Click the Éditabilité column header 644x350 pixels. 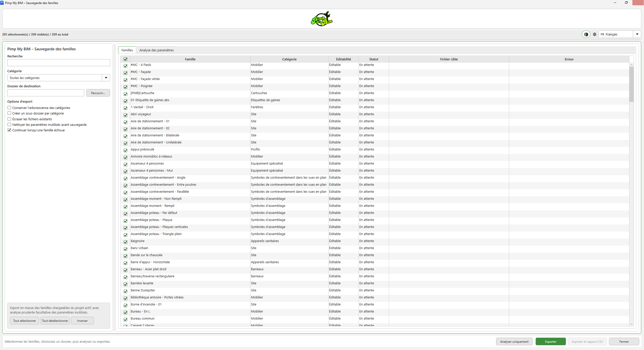point(343,59)
